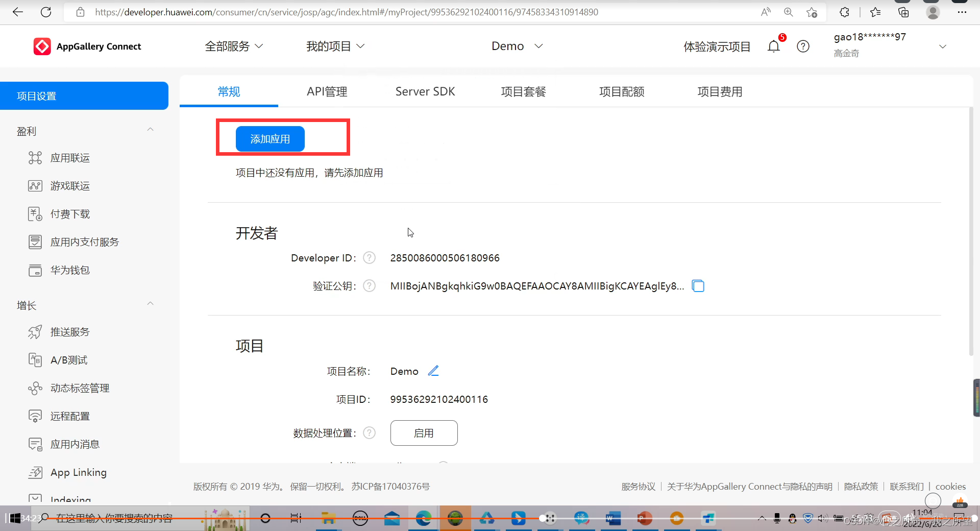Open the 体验演示项目 link

(x=717, y=46)
